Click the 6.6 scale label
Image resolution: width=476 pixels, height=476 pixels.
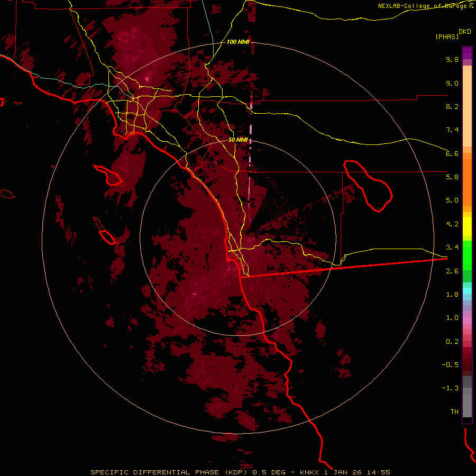click(452, 153)
